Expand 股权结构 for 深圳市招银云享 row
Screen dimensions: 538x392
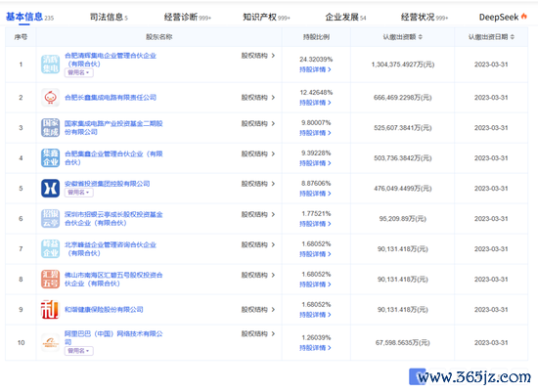258,214
